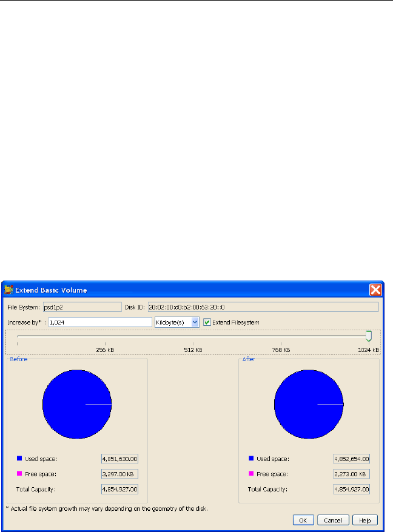Click the Cancel button
Image resolution: width=393 pixels, height=532 pixels.
333,520
